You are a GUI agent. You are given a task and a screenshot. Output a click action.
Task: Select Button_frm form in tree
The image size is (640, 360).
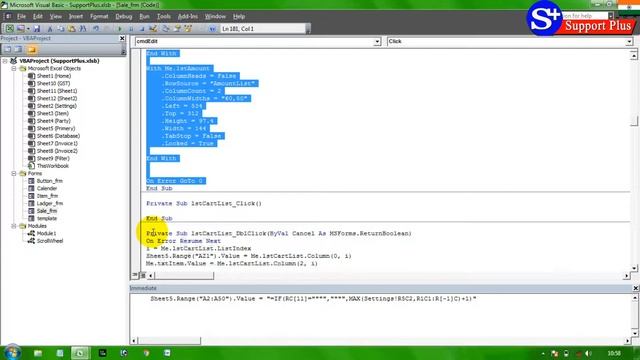click(x=49, y=181)
